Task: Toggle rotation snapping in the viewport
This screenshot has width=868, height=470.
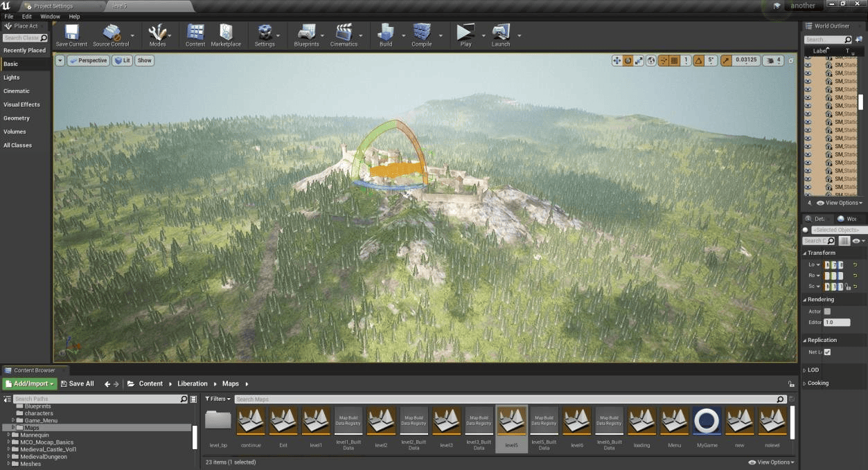Action: coord(698,60)
